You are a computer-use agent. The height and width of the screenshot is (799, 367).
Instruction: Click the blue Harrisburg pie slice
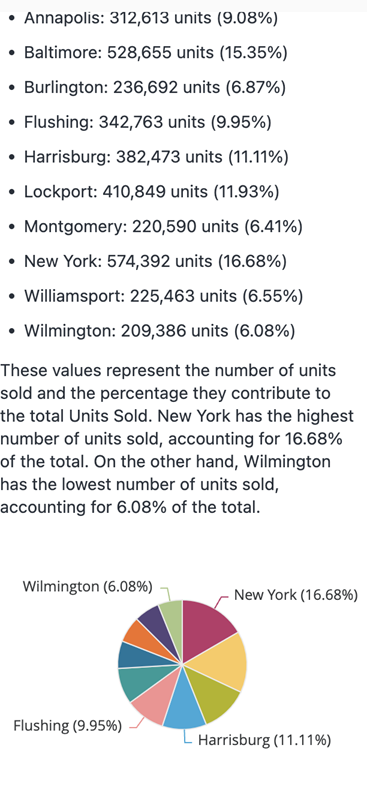point(185,703)
